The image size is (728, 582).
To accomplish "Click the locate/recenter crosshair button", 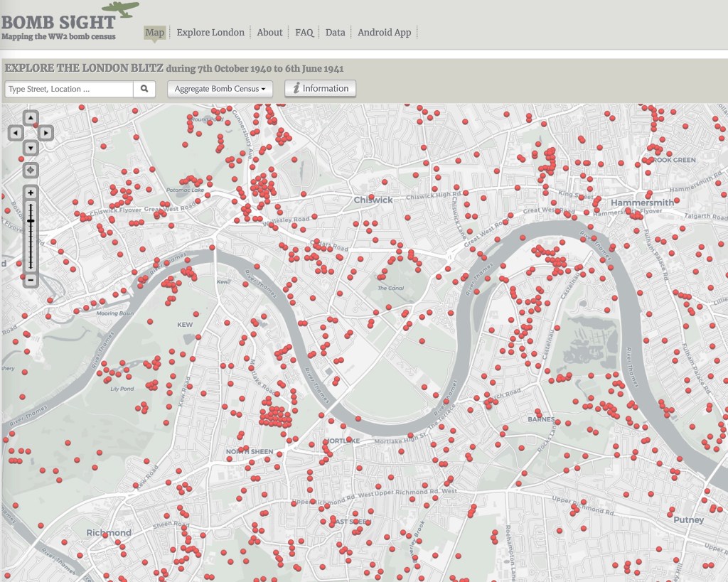I will (31, 170).
